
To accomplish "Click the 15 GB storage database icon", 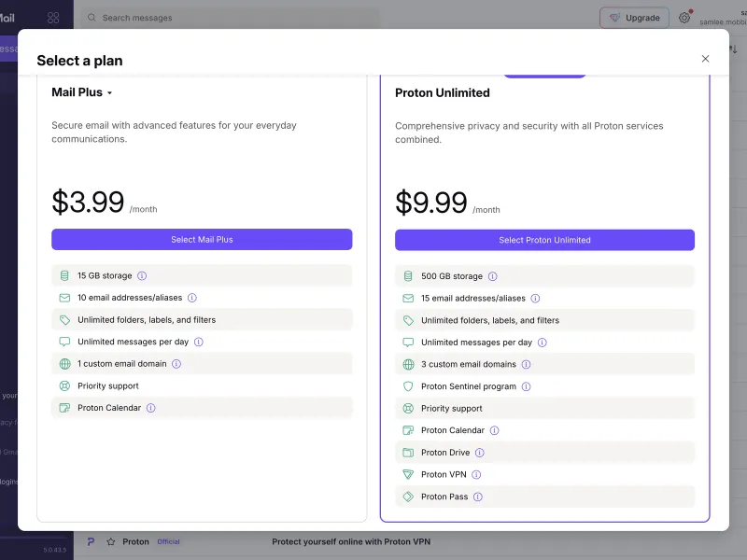I will click(64, 275).
